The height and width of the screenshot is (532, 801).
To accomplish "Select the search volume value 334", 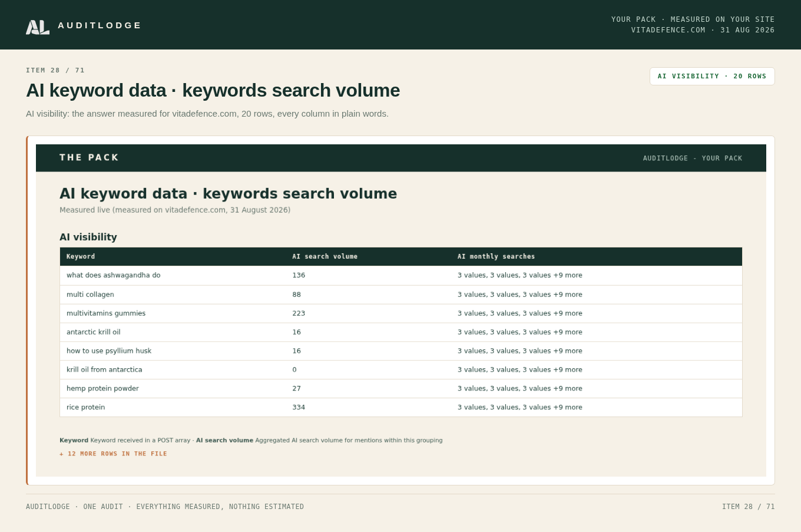I will tap(299, 408).
